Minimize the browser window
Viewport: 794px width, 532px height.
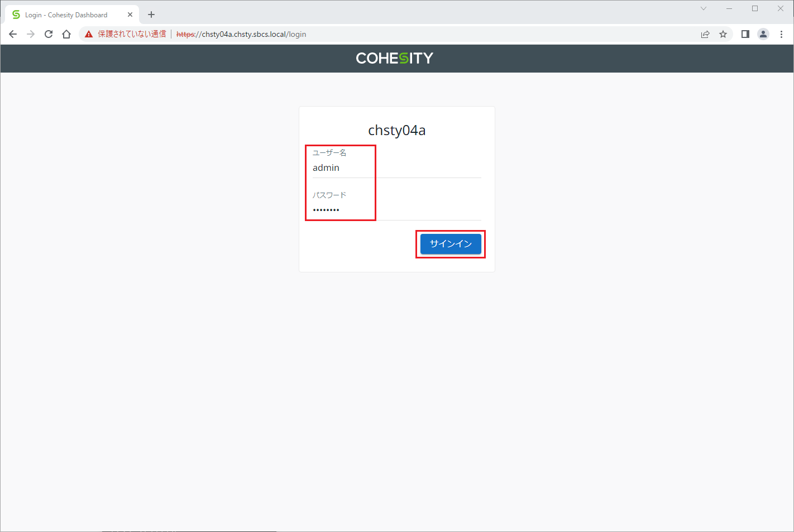729,8
